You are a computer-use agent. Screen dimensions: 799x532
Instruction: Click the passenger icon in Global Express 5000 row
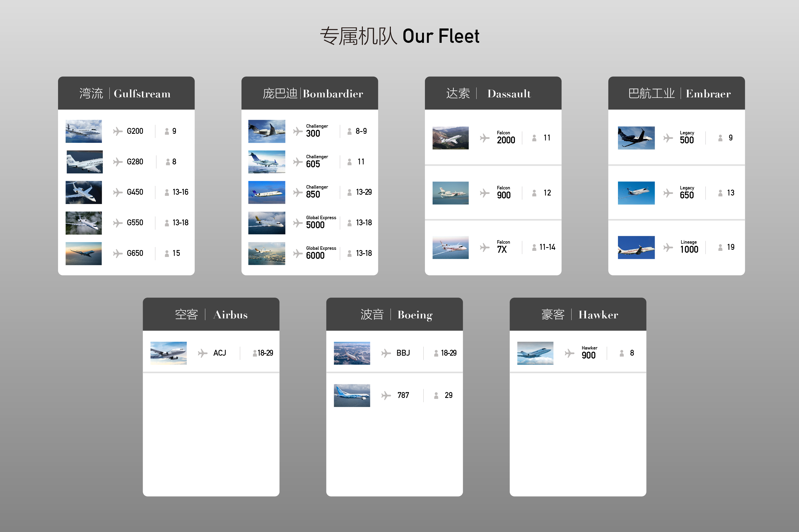(349, 223)
